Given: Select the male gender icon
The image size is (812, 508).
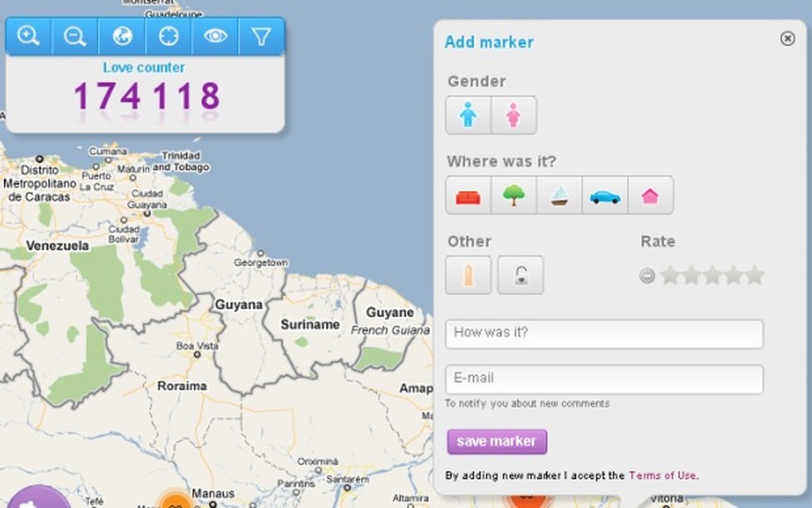Looking at the screenshot, I should [468, 115].
